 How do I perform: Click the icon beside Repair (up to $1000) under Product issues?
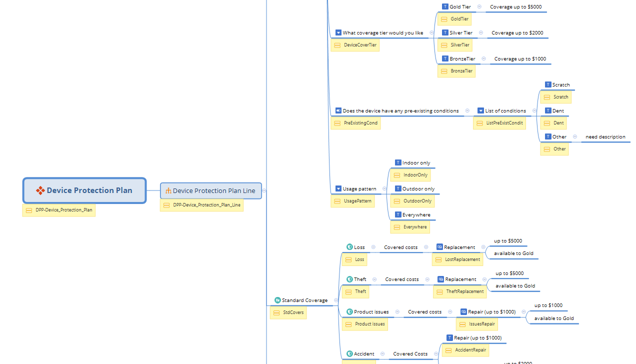(463, 312)
